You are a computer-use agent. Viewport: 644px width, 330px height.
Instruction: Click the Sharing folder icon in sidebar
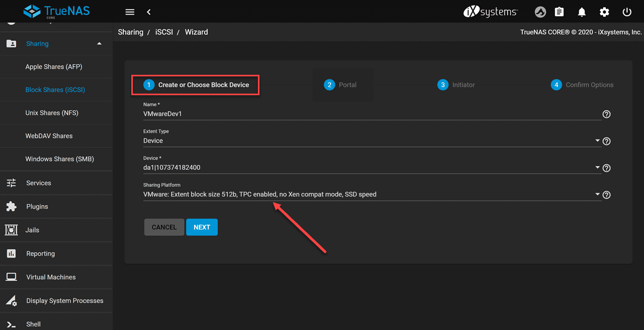click(x=11, y=44)
